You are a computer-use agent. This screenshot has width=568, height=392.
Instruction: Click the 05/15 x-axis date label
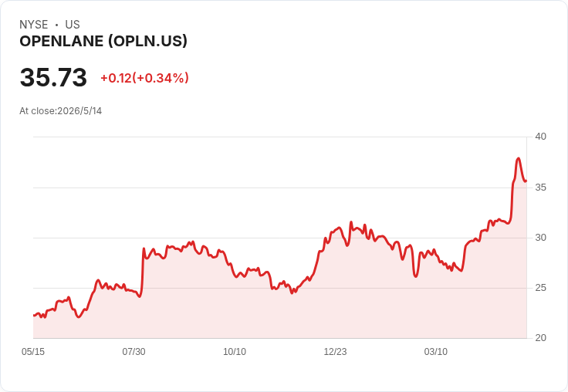[33, 351]
